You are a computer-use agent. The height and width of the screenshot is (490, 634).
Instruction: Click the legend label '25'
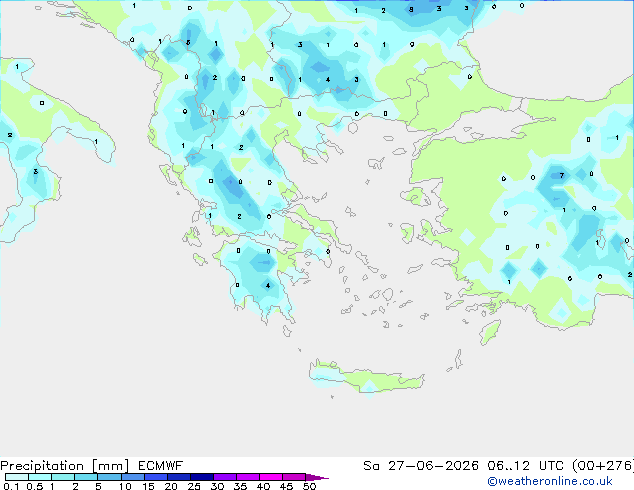(x=194, y=486)
